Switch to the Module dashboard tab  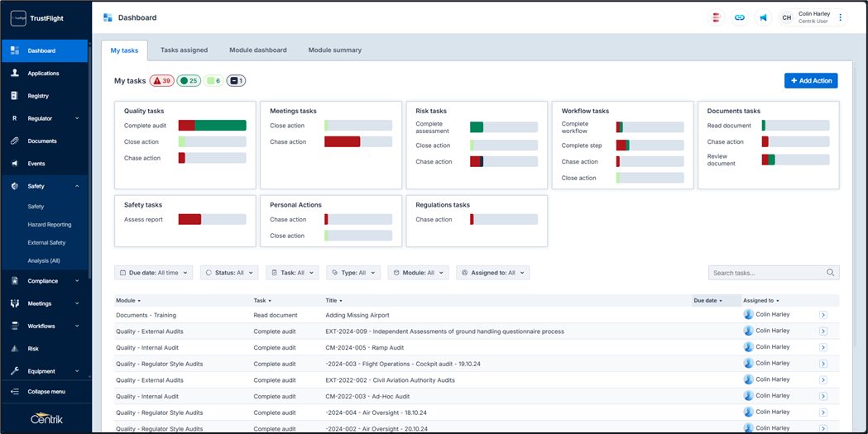(x=257, y=50)
